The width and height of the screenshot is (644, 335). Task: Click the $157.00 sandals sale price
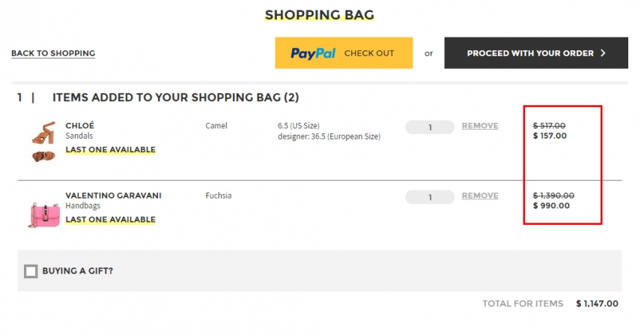[550, 136]
